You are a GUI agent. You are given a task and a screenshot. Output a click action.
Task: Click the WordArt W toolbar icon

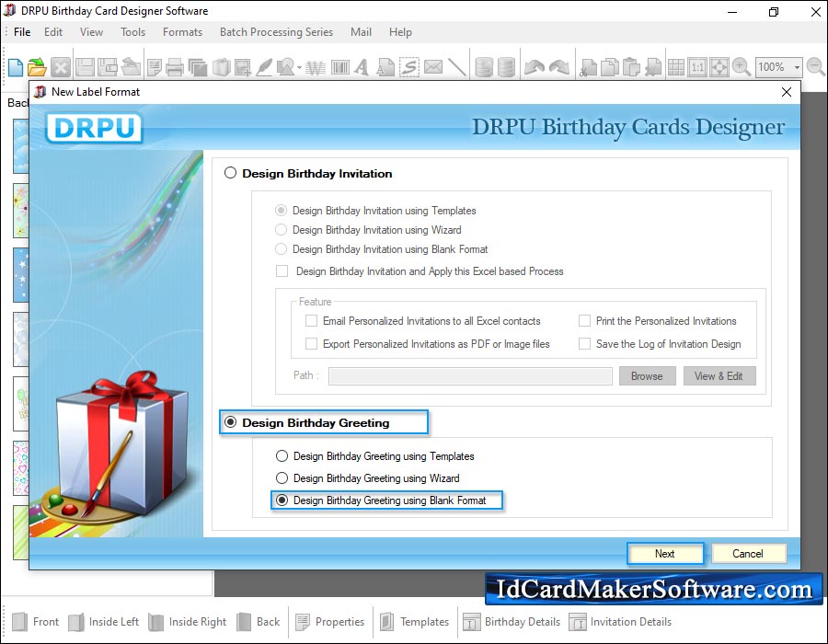coord(316,67)
